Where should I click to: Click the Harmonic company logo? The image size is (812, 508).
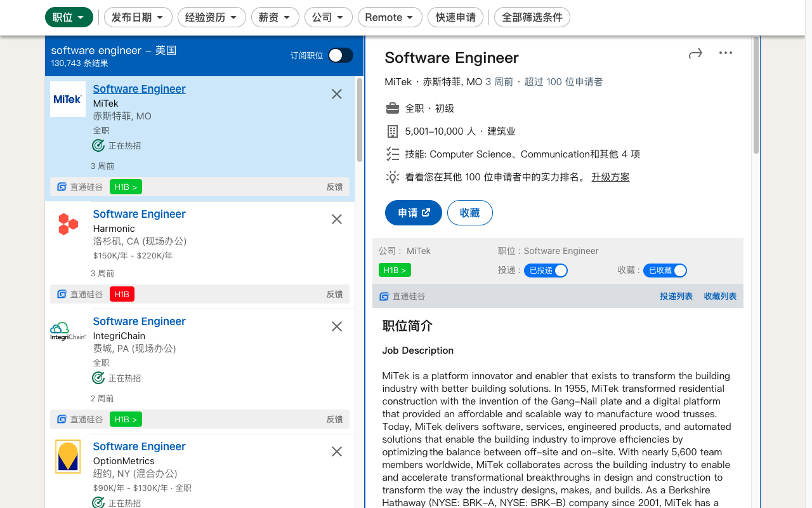click(x=68, y=224)
